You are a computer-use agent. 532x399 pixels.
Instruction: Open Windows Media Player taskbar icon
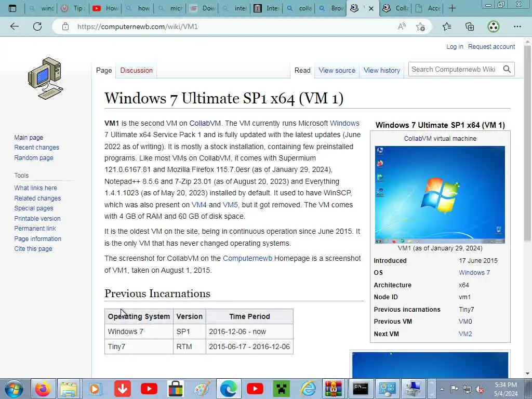(x=95, y=389)
